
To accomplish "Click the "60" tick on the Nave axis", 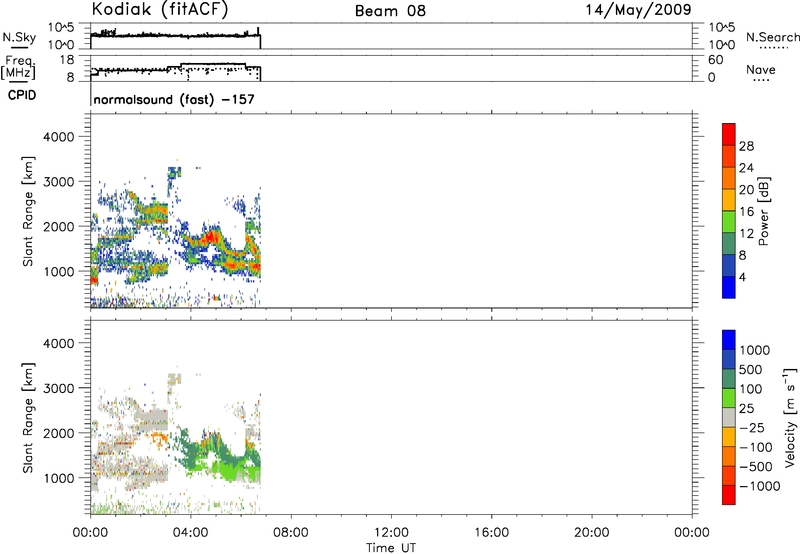I will click(715, 60).
